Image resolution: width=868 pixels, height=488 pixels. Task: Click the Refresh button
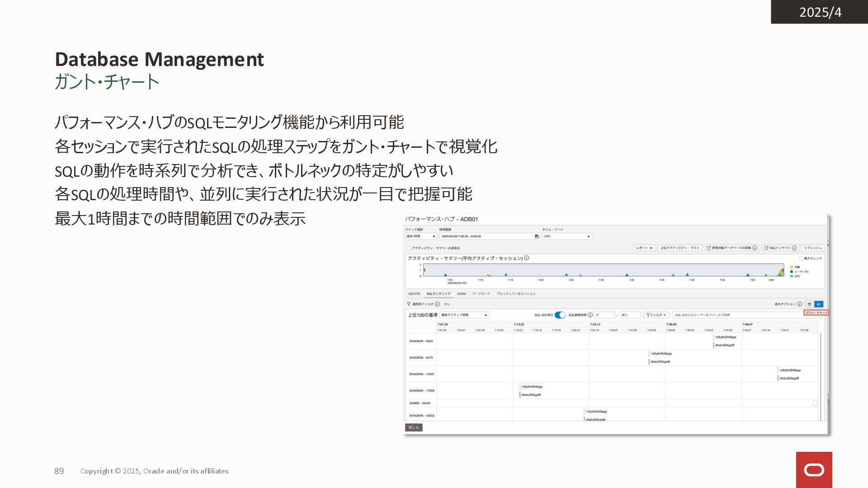[x=813, y=248]
